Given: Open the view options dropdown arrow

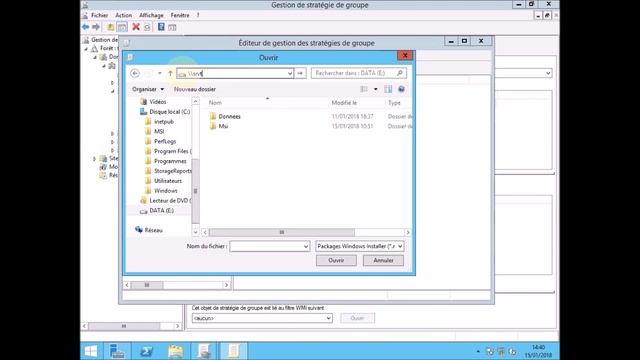Looking at the screenshot, I should pyautogui.click(x=376, y=89).
